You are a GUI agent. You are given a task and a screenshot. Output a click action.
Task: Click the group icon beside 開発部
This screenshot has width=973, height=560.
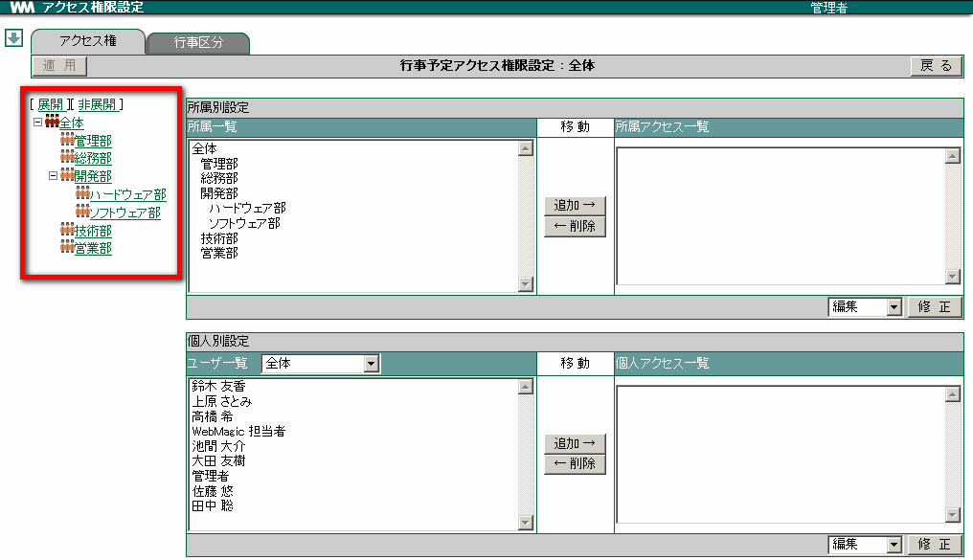coord(67,175)
